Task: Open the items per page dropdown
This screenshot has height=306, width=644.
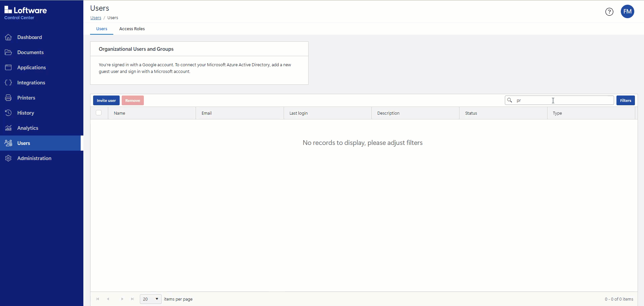Action: 150,299
